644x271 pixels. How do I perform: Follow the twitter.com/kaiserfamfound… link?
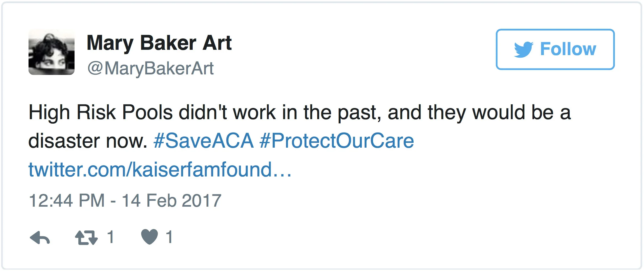(160, 169)
